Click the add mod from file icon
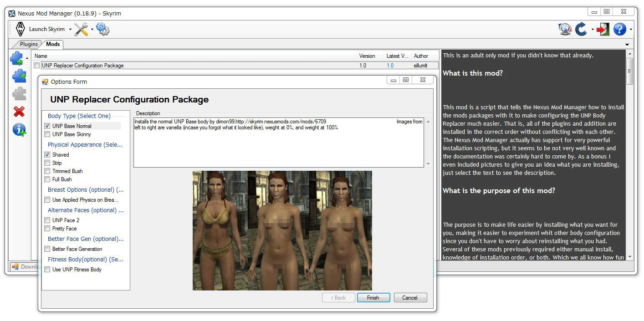The height and width of the screenshot is (321, 644). pyautogui.click(x=17, y=58)
